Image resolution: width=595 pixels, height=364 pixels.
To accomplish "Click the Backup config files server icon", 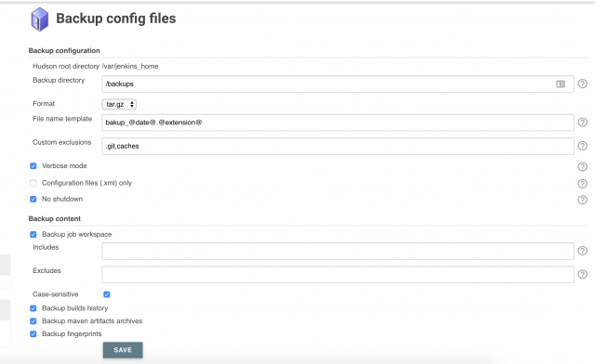I will pyautogui.click(x=39, y=19).
